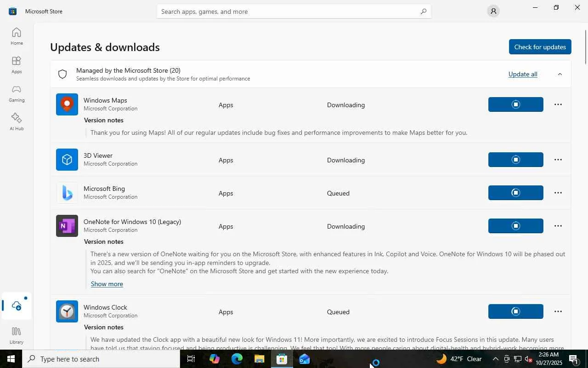Click the Managed by the Microsoft Store (20) label
Image resolution: width=588 pixels, height=368 pixels.
[128, 70]
